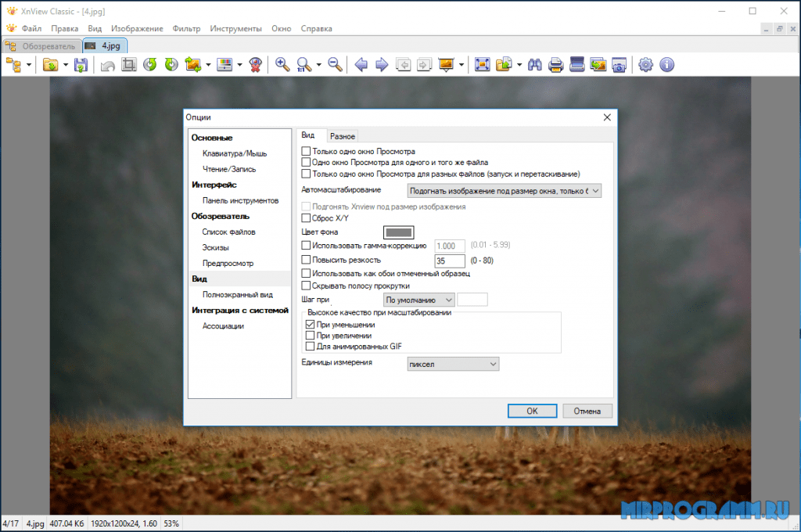Go to next image with blue right arrow
801x532 pixels.
(x=382, y=65)
